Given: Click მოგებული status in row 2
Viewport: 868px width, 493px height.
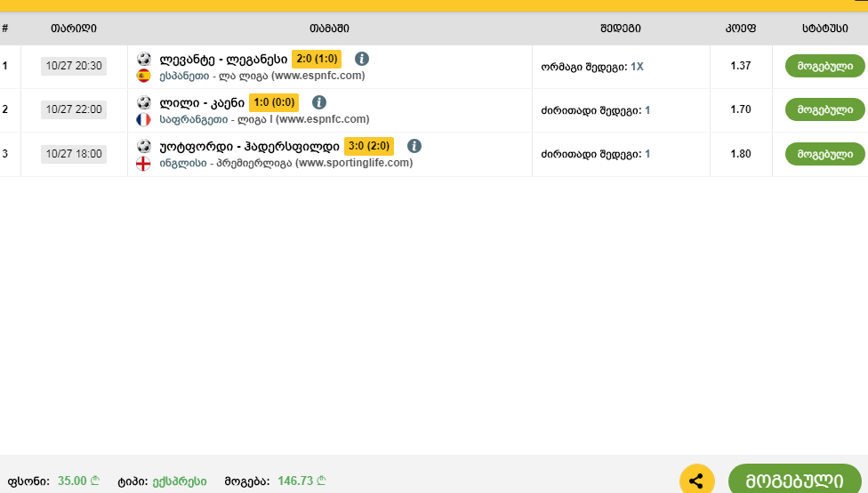Looking at the screenshot, I should point(824,109).
